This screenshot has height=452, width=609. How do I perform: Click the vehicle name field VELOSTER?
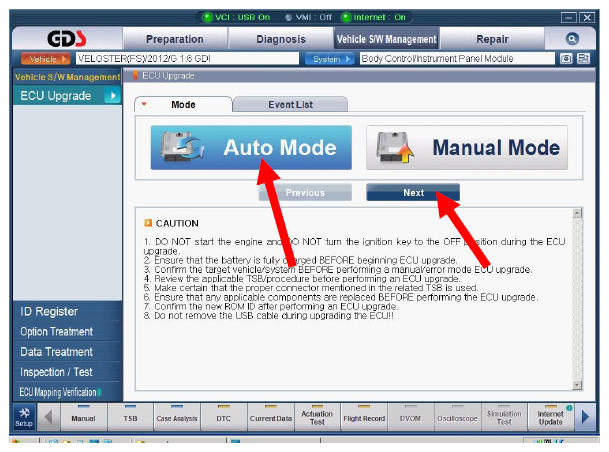click(187, 59)
